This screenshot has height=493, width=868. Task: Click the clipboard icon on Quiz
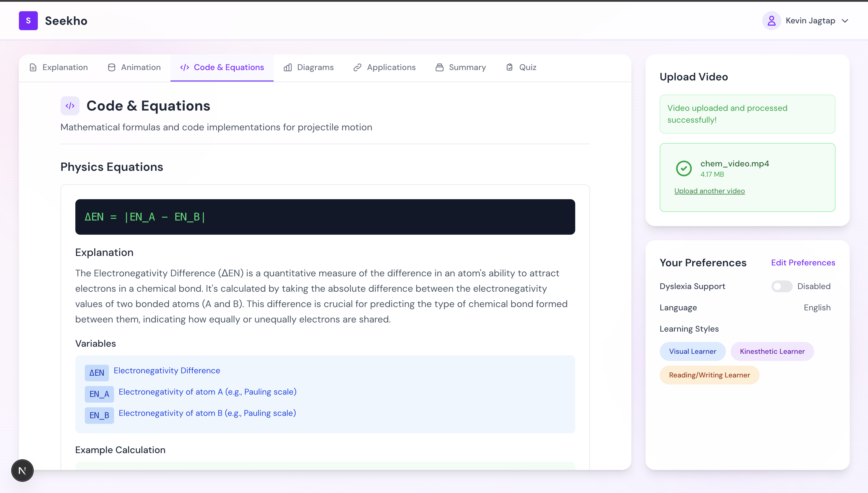pos(509,67)
